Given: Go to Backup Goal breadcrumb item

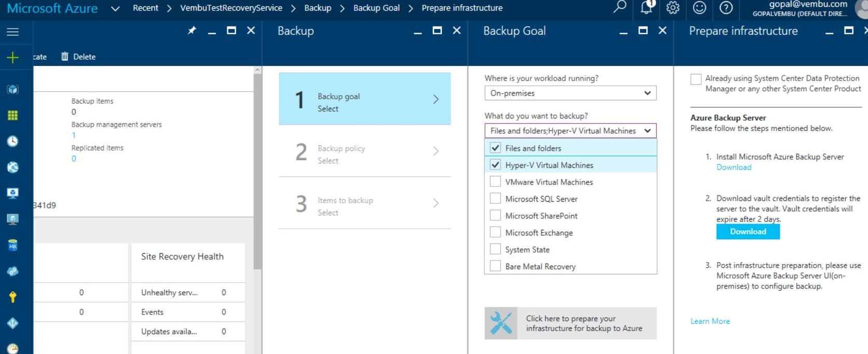Looking at the screenshot, I should click(x=376, y=8).
